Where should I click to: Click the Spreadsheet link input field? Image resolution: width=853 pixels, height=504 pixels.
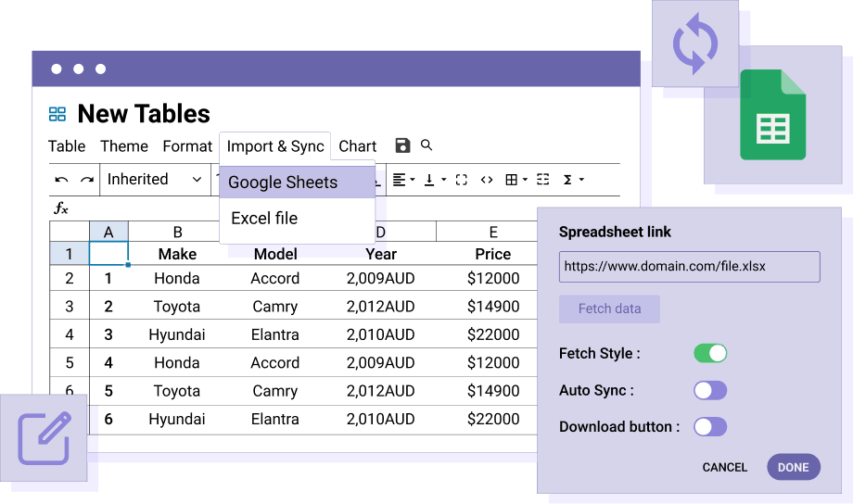[689, 267]
